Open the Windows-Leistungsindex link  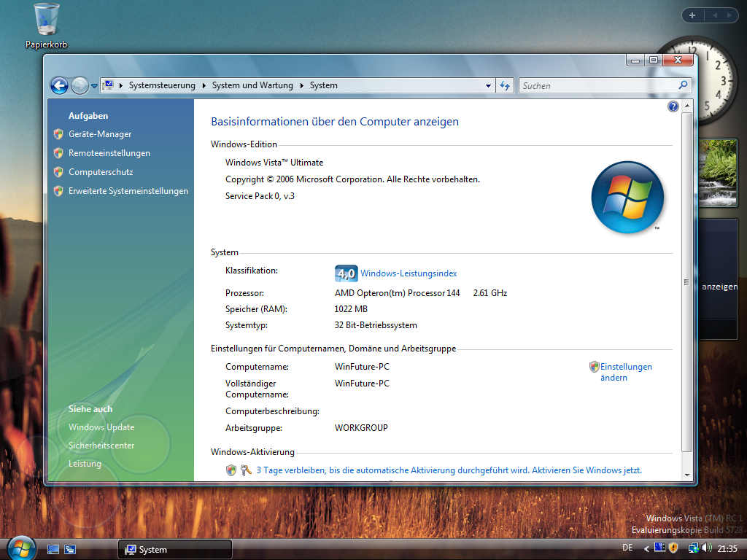409,273
